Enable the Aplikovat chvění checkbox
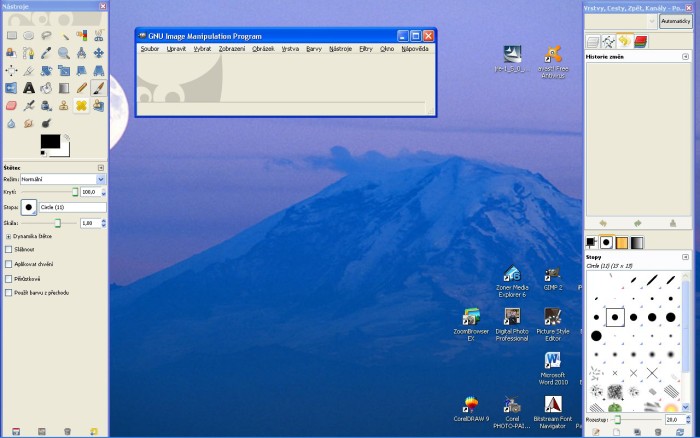This screenshot has width=700, height=438. click(x=8, y=264)
